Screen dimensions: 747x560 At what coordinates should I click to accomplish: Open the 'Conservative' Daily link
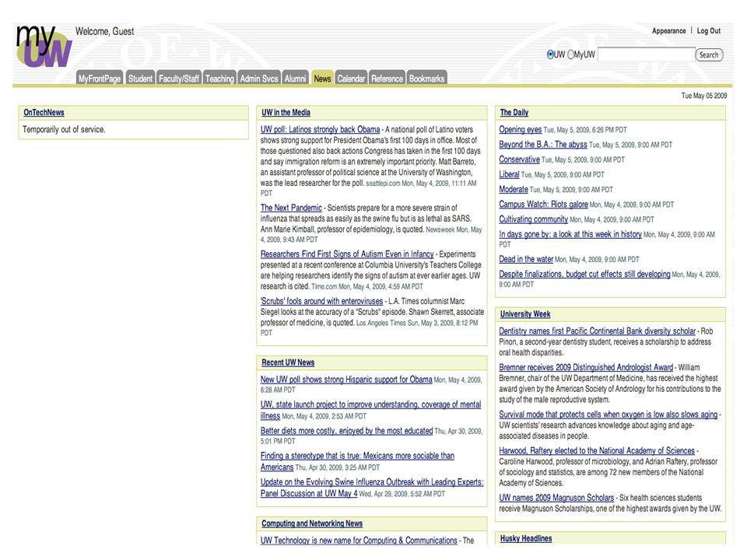pyautogui.click(x=519, y=159)
